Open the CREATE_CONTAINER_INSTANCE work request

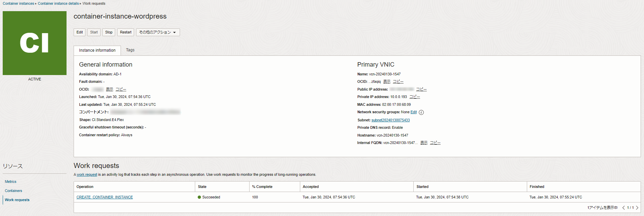click(105, 197)
